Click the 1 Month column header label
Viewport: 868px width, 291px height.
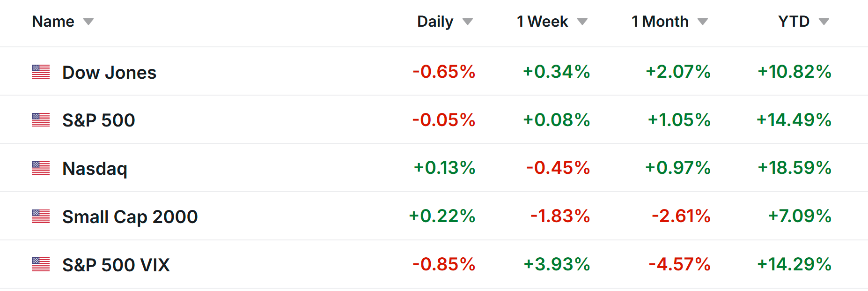pyautogui.click(x=660, y=22)
